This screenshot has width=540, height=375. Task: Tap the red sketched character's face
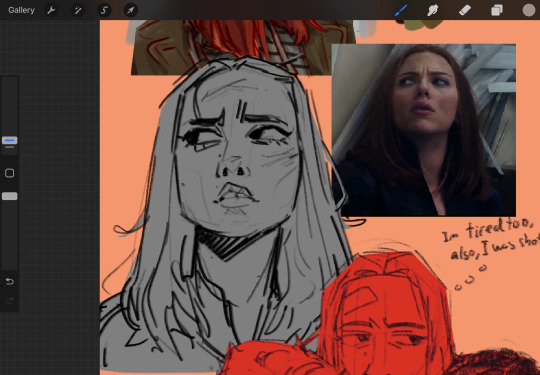click(x=384, y=331)
